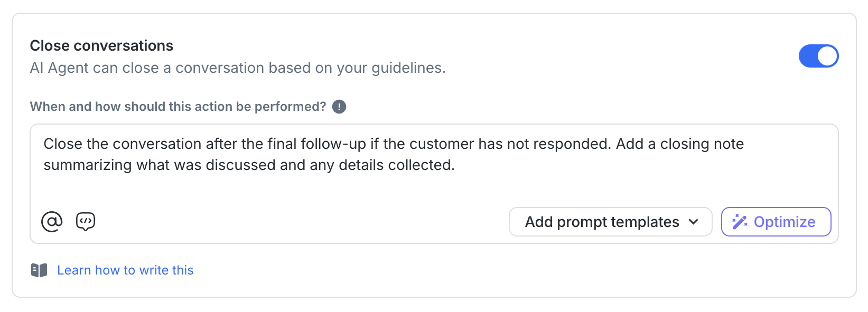Click the info icon beside the question label
This screenshot has width=868, height=312.
point(339,107)
